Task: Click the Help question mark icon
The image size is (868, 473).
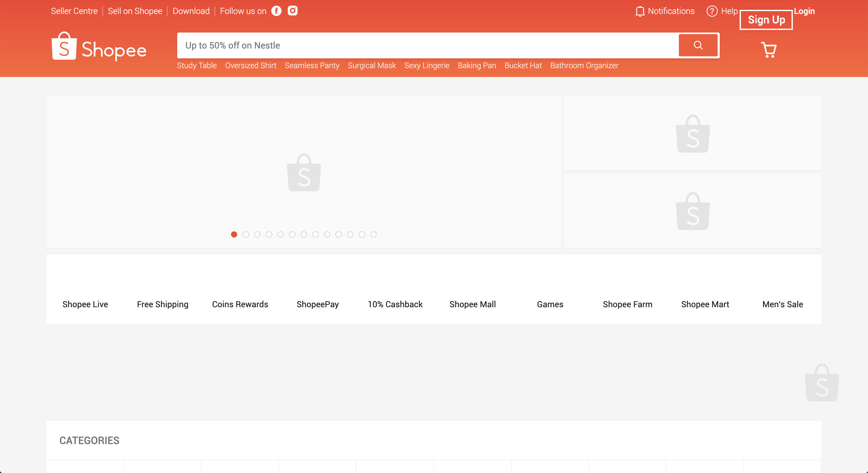Action: point(712,11)
